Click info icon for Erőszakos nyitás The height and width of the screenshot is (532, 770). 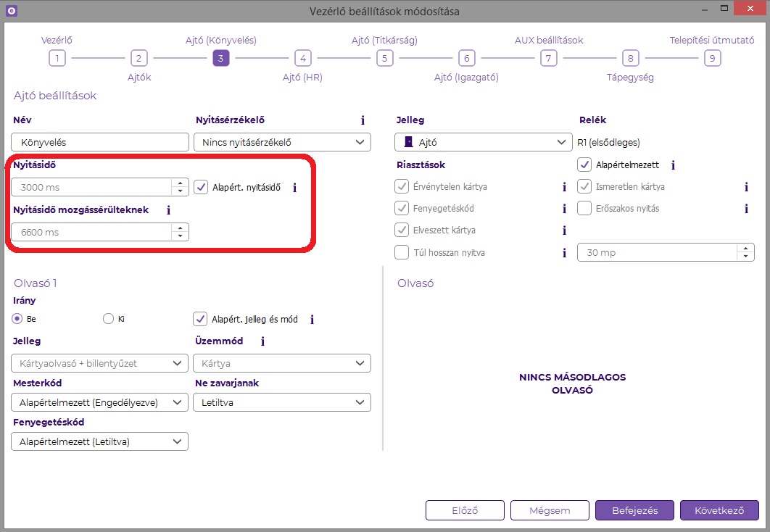point(746,209)
